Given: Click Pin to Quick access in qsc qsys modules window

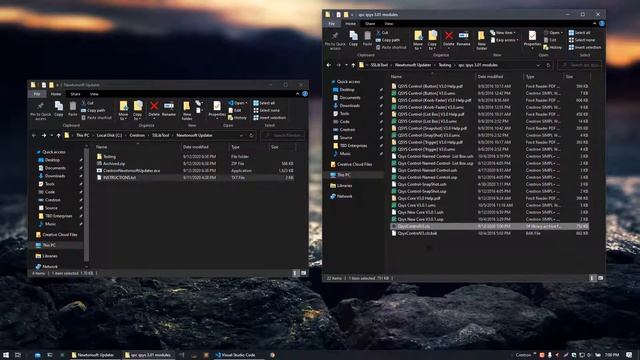Looking at the screenshot, I should click(x=335, y=40).
